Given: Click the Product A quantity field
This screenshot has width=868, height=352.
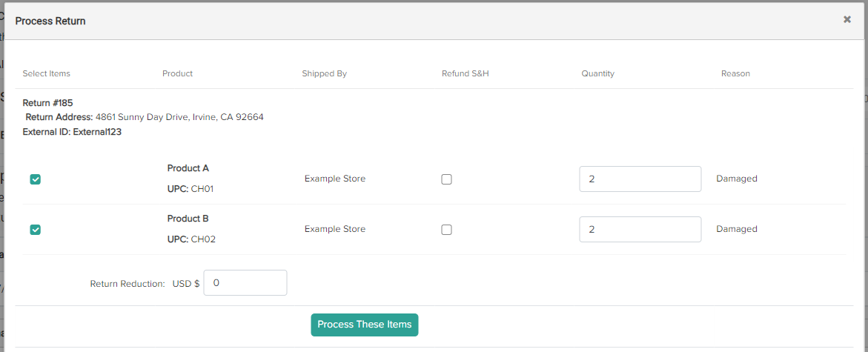Looking at the screenshot, I should click(640, 179).
